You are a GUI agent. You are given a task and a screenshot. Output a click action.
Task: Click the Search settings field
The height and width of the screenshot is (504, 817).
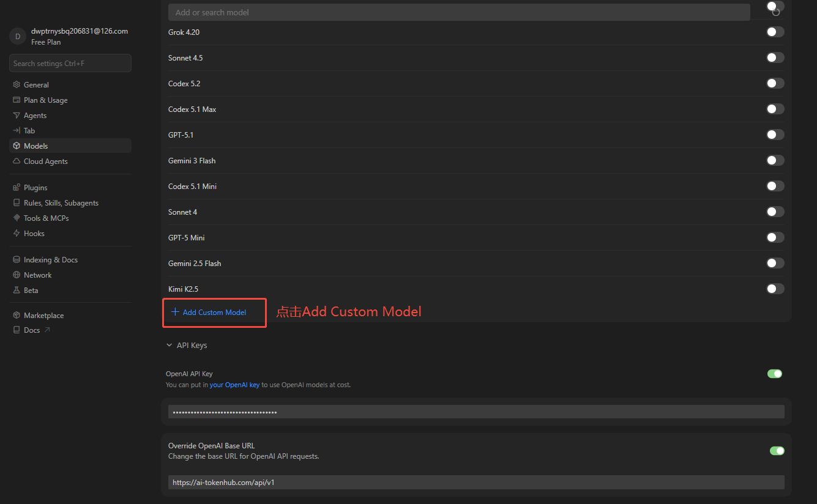tap(70, 63)
